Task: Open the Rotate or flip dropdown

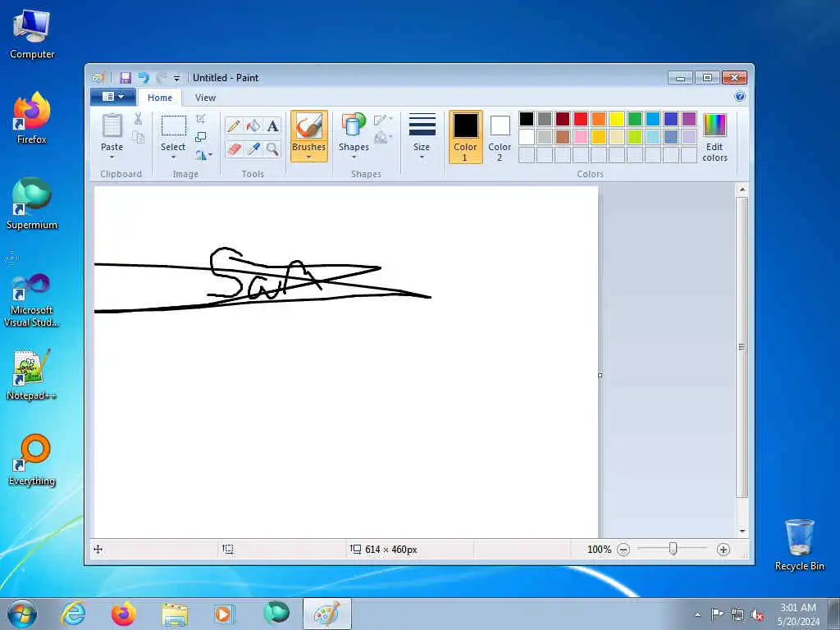Action: 203,155
